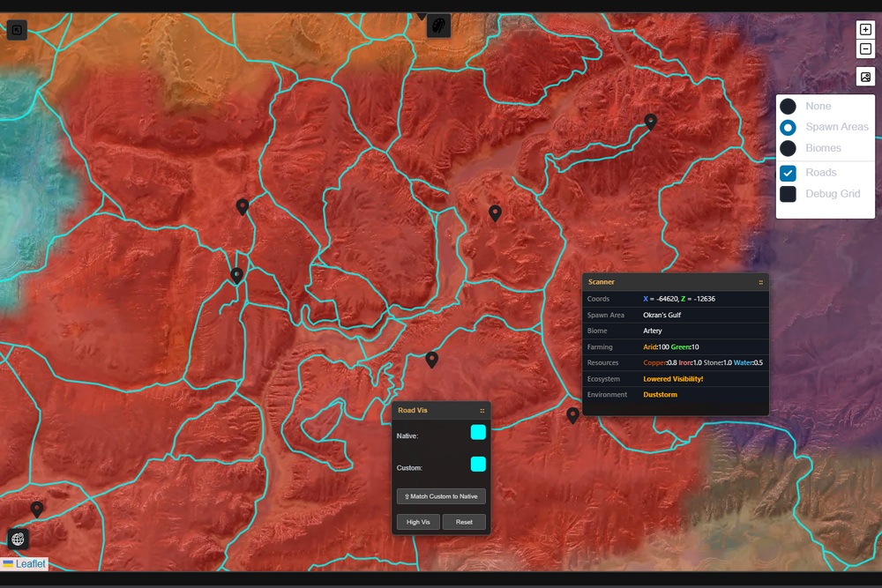Zoom in on the map
Viewport: 882px width, 588px height.
click(865, 29)
